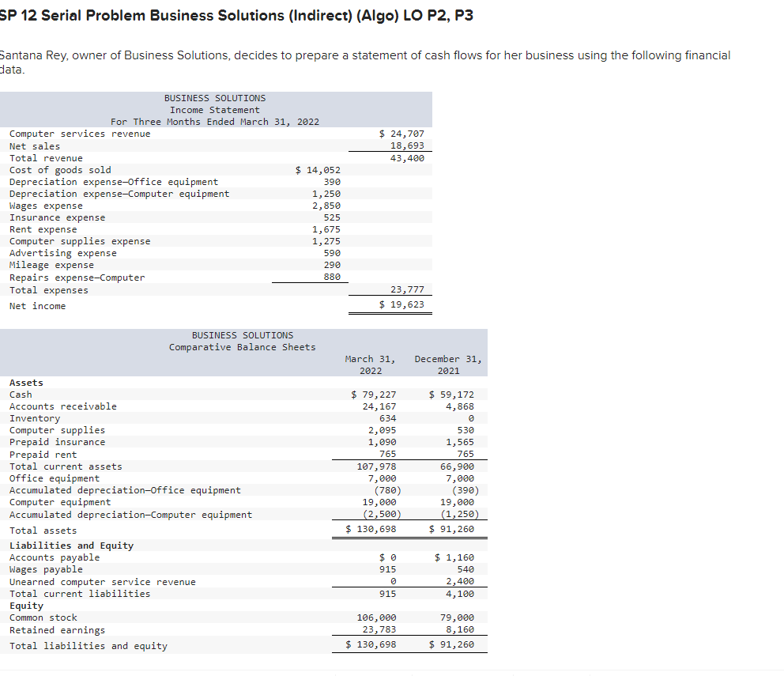This screenshot has width=784, height=676.
Task: Select the Income Statement header title
Action: pos(214,110)
